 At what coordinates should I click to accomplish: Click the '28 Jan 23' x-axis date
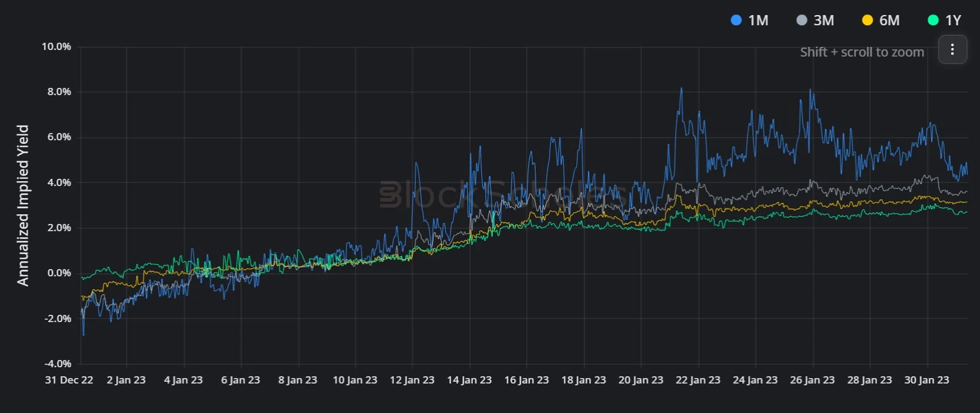click(870, 380)
